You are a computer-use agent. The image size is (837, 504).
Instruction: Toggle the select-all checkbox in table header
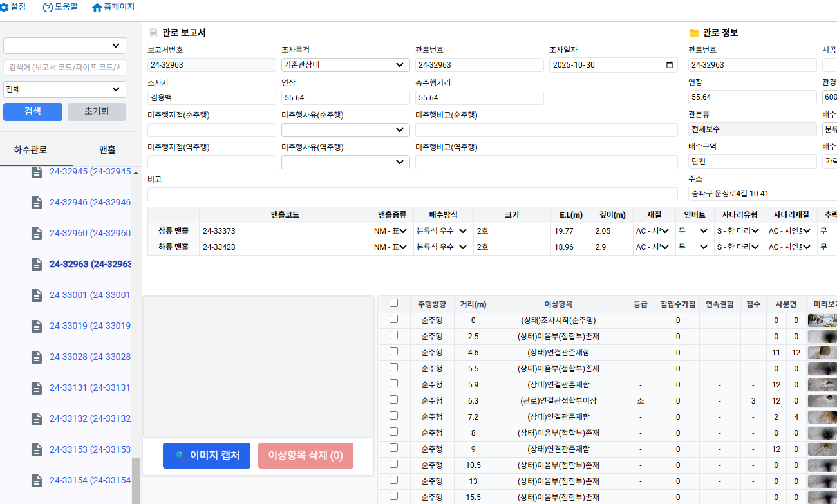click(x=394, y=303)
